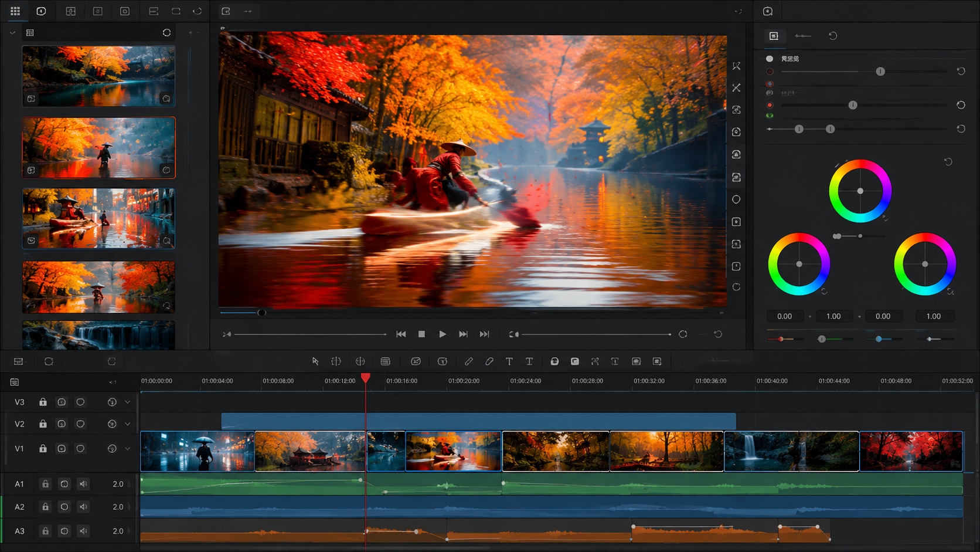The image size is (980, 552).
Task: Select the long blue clip on V2 track
Action: point(478,421)
